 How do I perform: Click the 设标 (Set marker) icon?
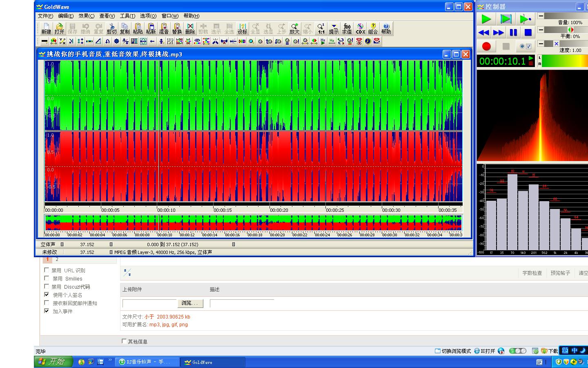tap(242, 29)
